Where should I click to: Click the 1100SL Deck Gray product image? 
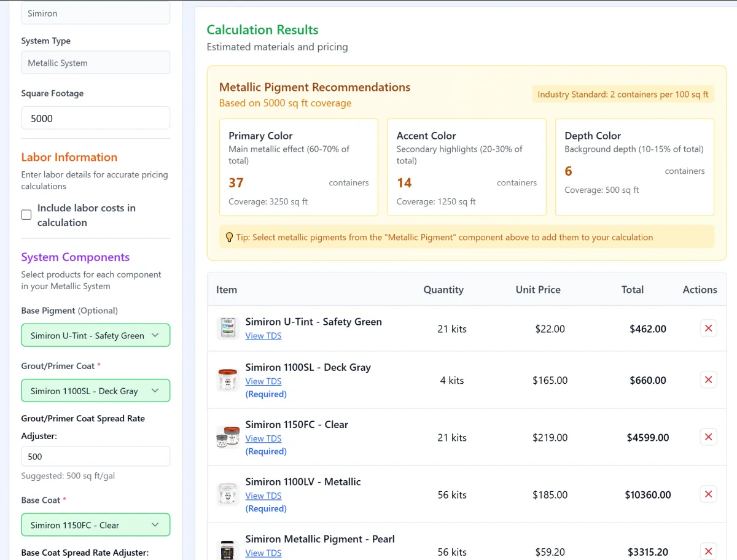[x=228, y=380]
